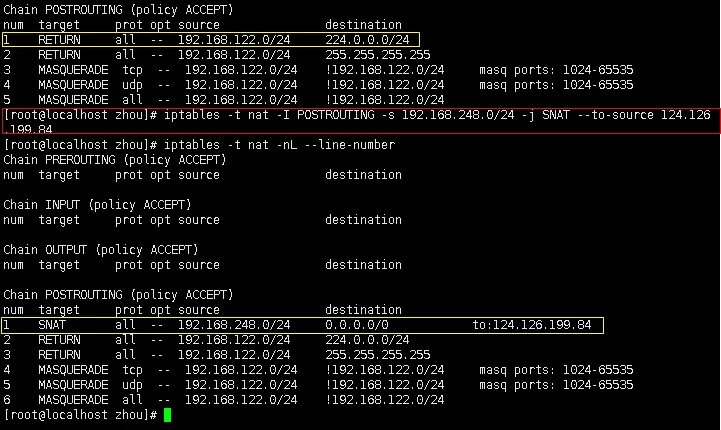The height and width of the screenshot is (430, 721).
Task: Click "MASQUERADE" in the rule 5 "all" row
Action: click(x=73, y=100)
